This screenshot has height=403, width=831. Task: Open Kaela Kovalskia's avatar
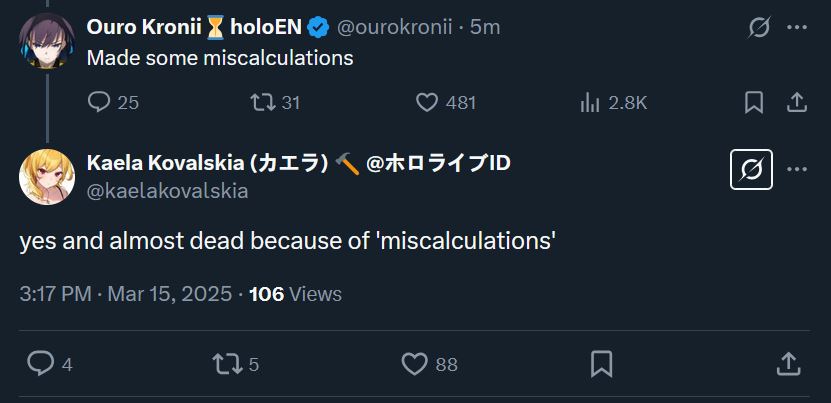click(x=46, y=176)
